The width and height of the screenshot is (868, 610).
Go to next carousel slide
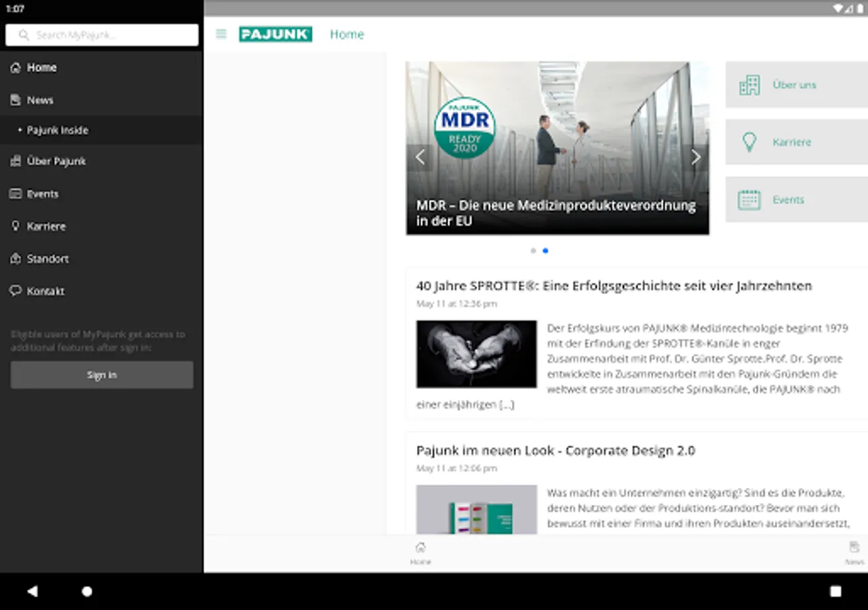696,157
